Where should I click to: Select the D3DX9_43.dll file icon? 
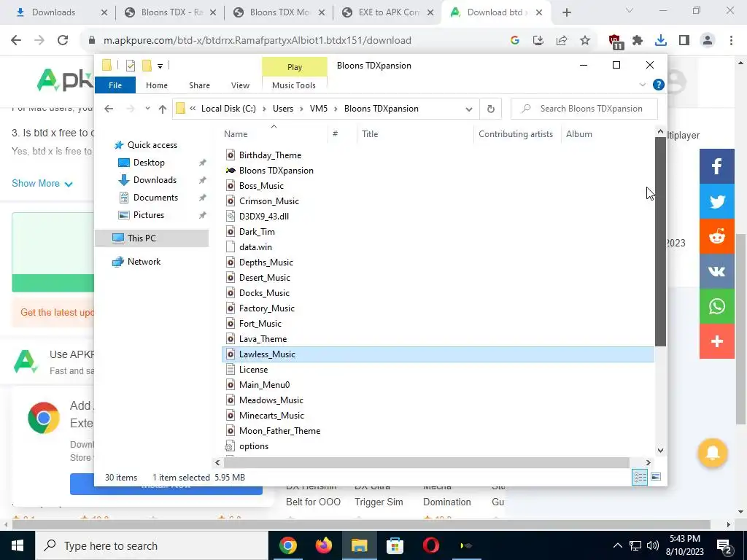point(231,216)
